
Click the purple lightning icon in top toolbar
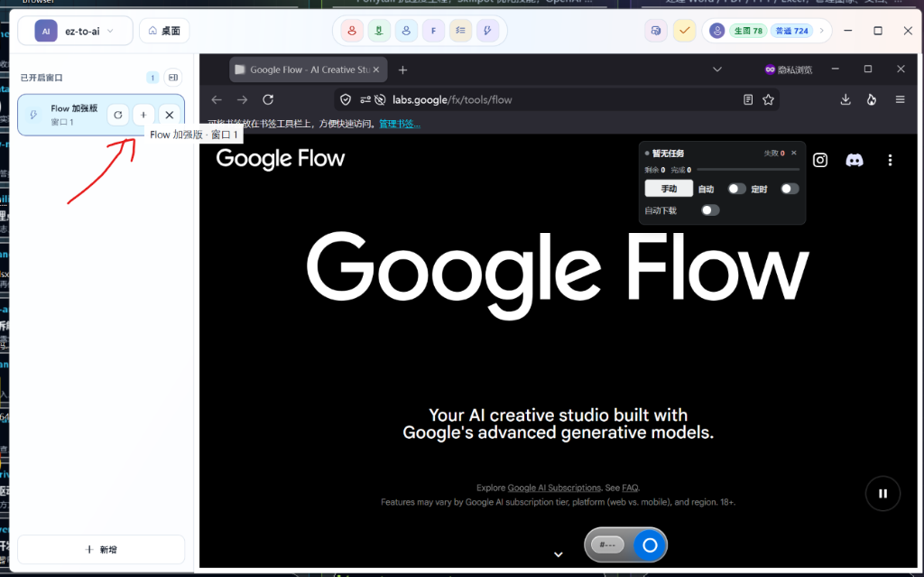(487, 31)
